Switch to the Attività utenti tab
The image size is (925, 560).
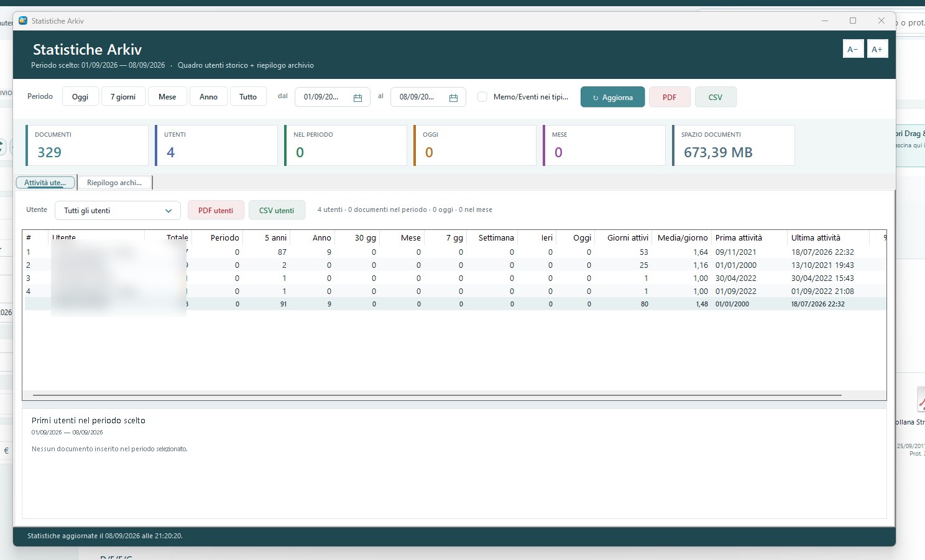coord(45,183)
